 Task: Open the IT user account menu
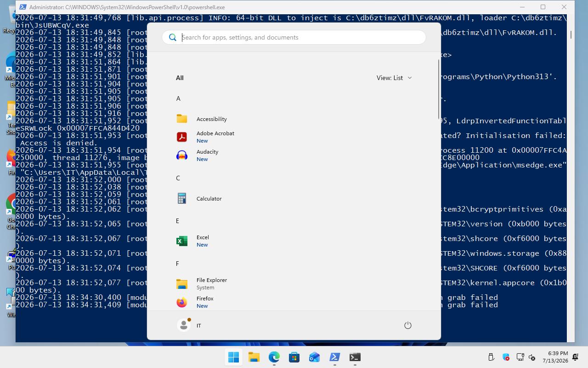[189, 325]
